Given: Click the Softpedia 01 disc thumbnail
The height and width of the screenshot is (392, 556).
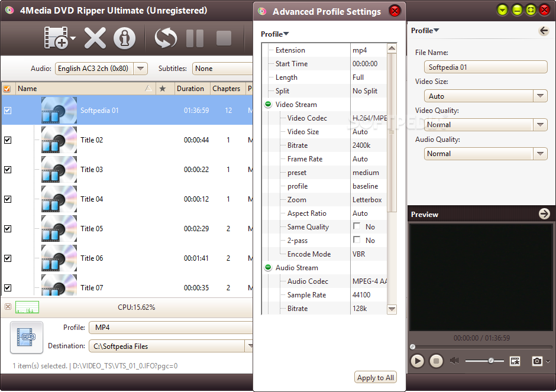Looking at the screenshot, I should [59, 110].
